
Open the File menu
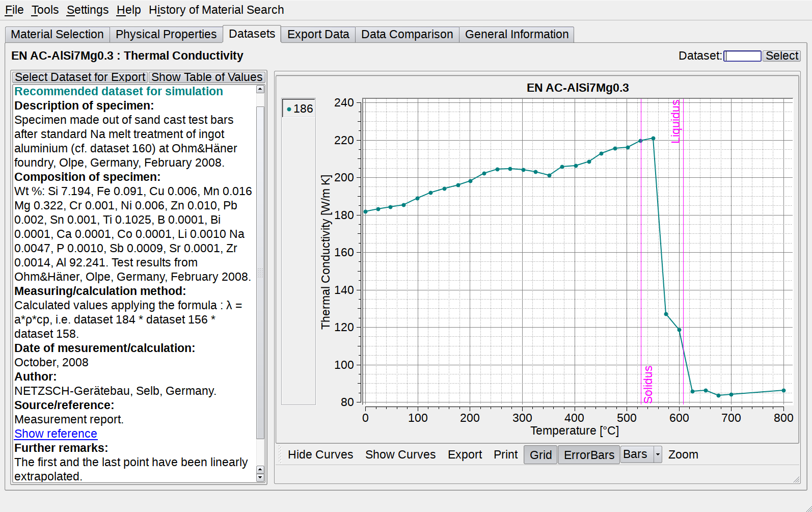(14, 10)
